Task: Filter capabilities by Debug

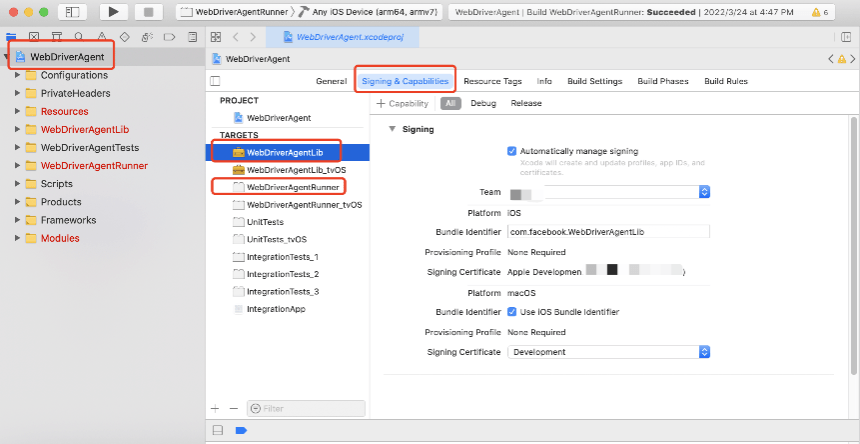Action: [483, 103]
